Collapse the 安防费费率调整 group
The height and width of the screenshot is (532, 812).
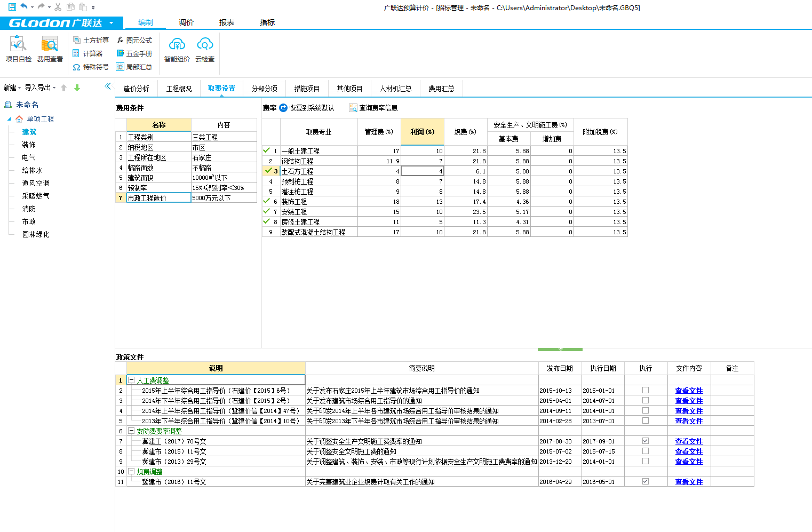(x=131, y=431)
